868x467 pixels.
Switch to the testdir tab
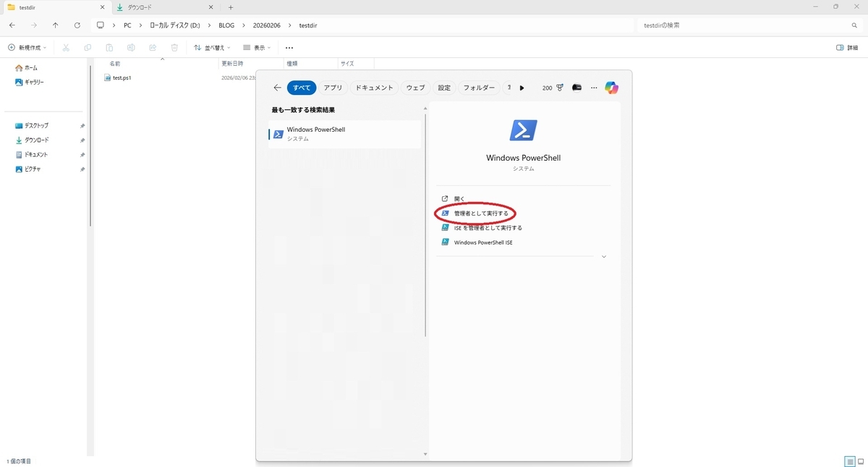(x=55, y=7)
